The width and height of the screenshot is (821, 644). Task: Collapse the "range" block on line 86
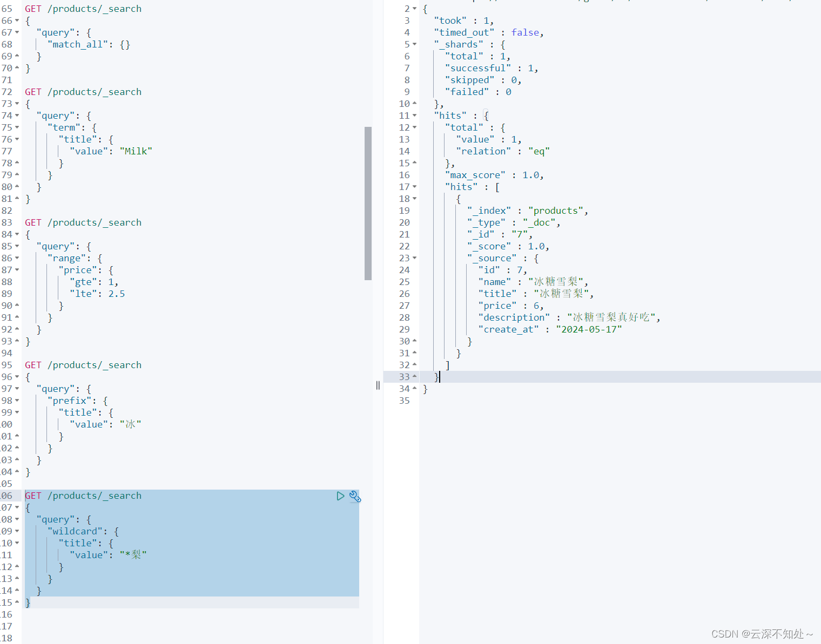[17, 258]
